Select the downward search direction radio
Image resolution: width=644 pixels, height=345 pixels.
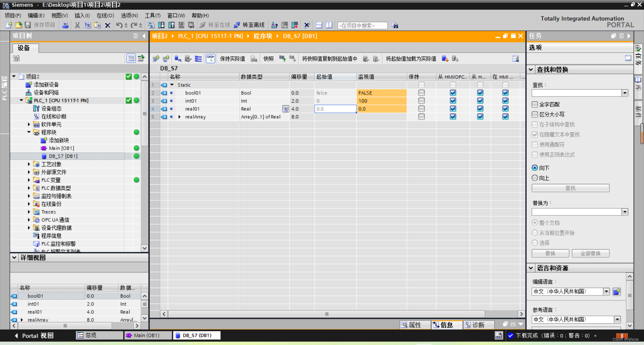coord(535,168)
